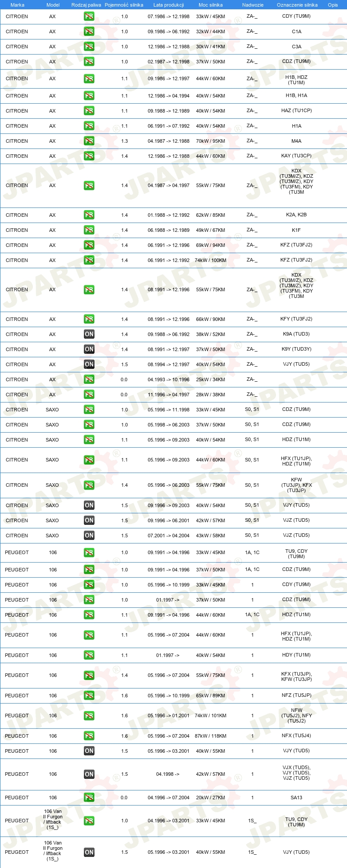
Task: Click petrol icon in Saxo KFW (TU3JP) row
Action: [x=89, y=485]
